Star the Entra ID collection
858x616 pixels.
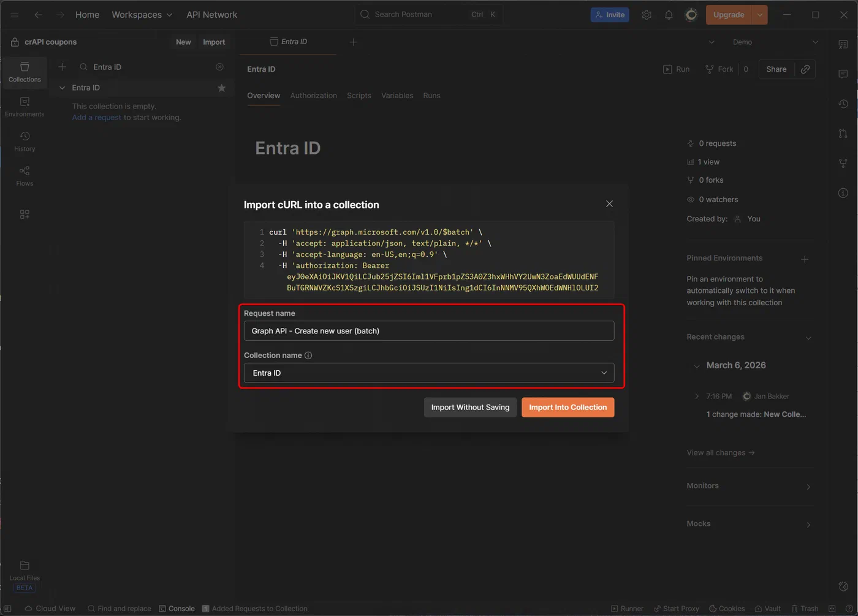[x=221, y=88]
